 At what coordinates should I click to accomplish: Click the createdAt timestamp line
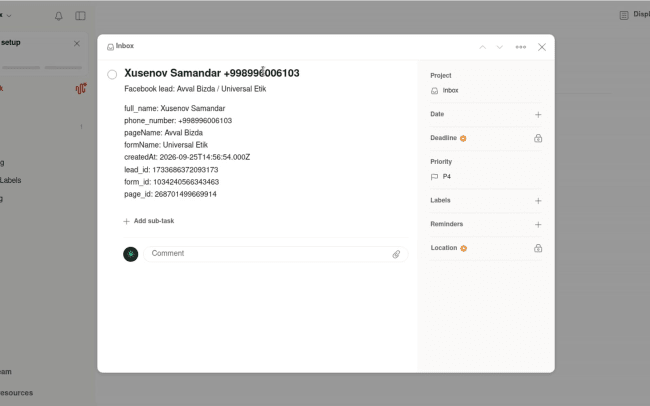(x=187, y=157)
